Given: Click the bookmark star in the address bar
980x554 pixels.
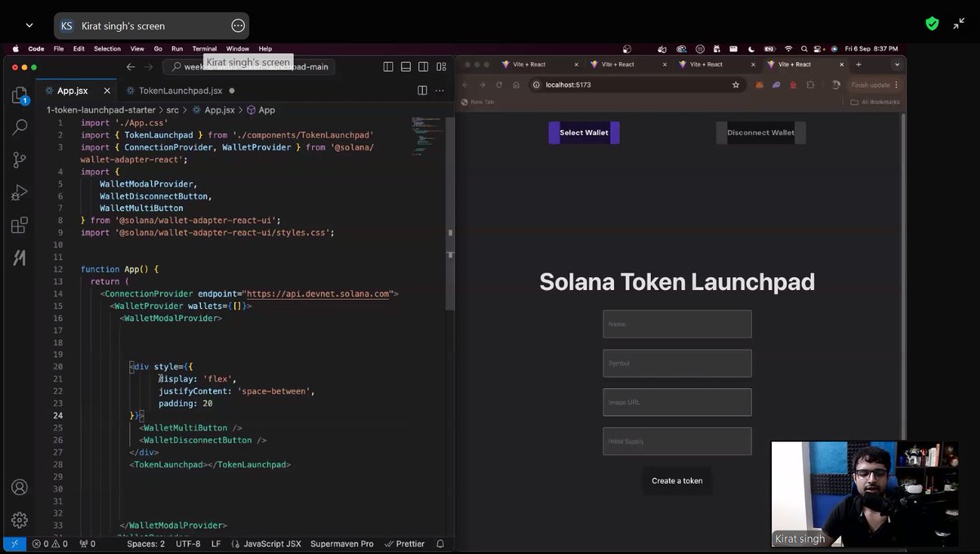Looking at the screenshot, I should coord(735,84).
